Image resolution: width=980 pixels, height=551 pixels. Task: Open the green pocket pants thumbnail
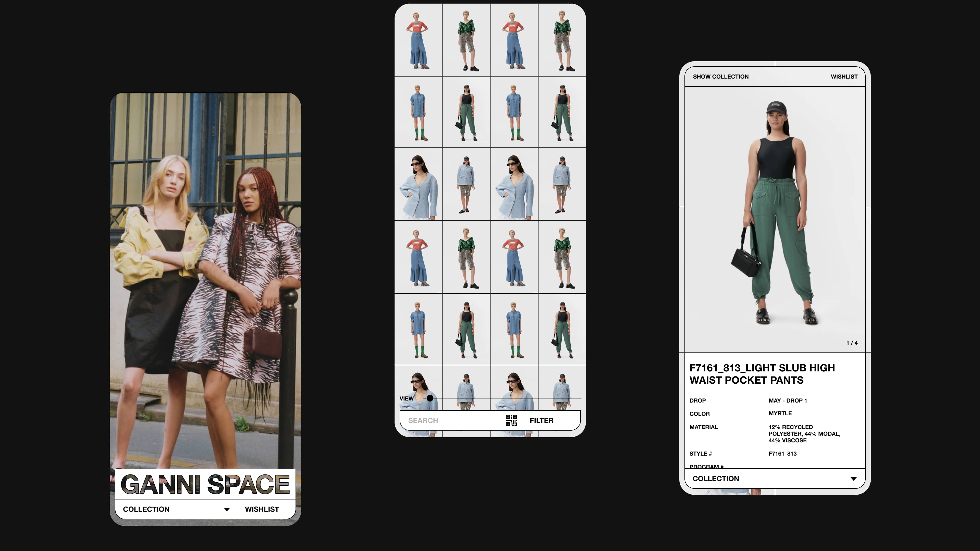pos(466,112)
